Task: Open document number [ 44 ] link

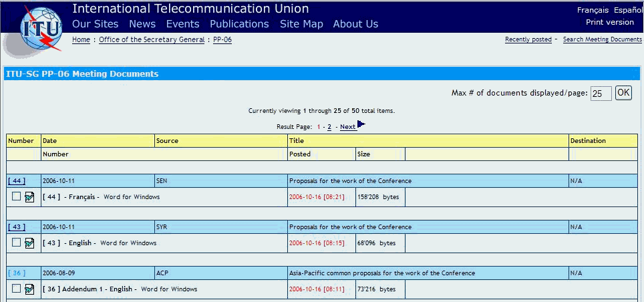Action: (x=17, y=181)
